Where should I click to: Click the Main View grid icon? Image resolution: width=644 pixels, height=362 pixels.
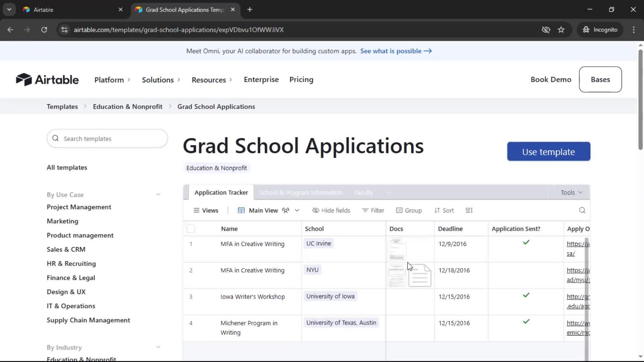241,210
